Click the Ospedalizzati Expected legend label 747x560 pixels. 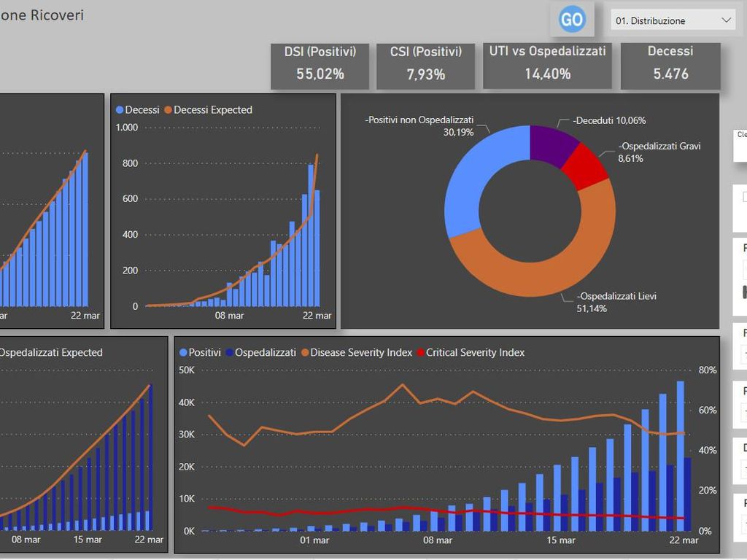tap(50, 353)
